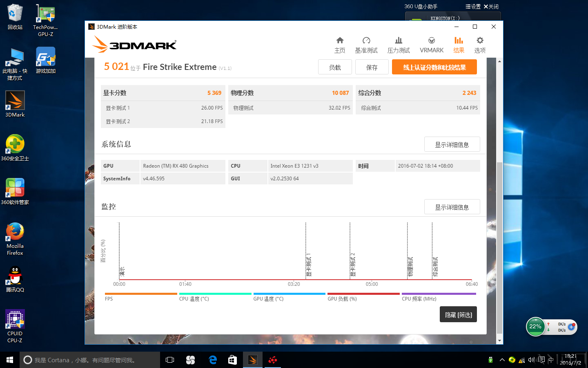Open Task View from the taskbar
This screenshot has height=368, width=588.
click(170, 360)
